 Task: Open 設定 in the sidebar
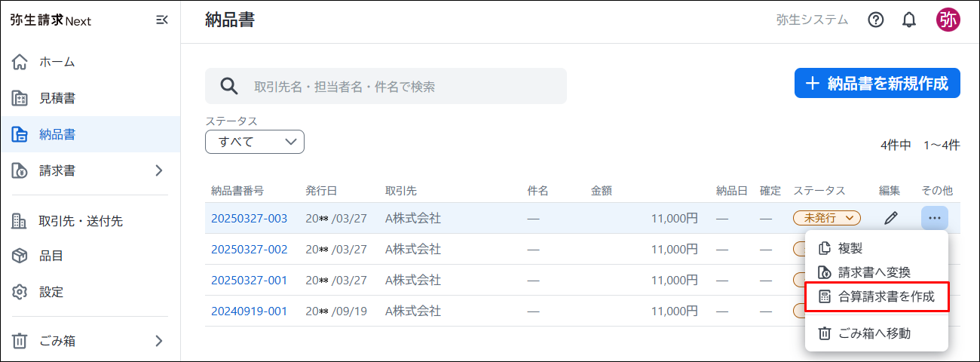(x=51, y=292)
